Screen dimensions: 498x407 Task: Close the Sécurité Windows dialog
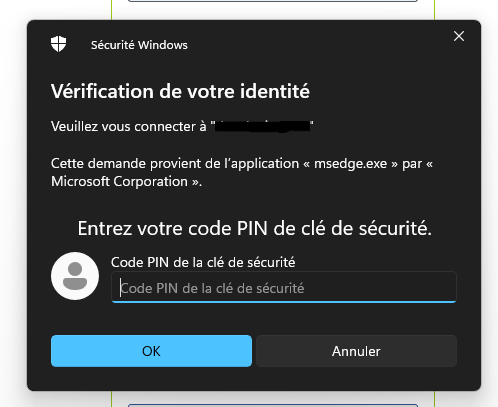point(459,36)
